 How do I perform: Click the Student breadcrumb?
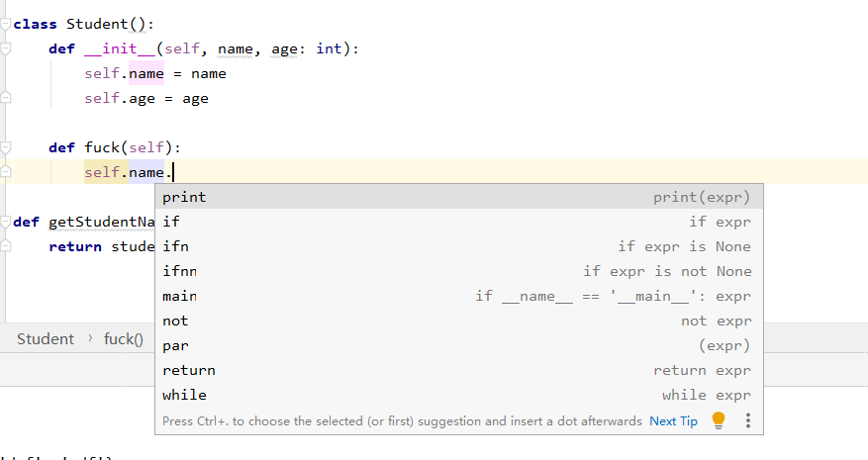[46, 339]
